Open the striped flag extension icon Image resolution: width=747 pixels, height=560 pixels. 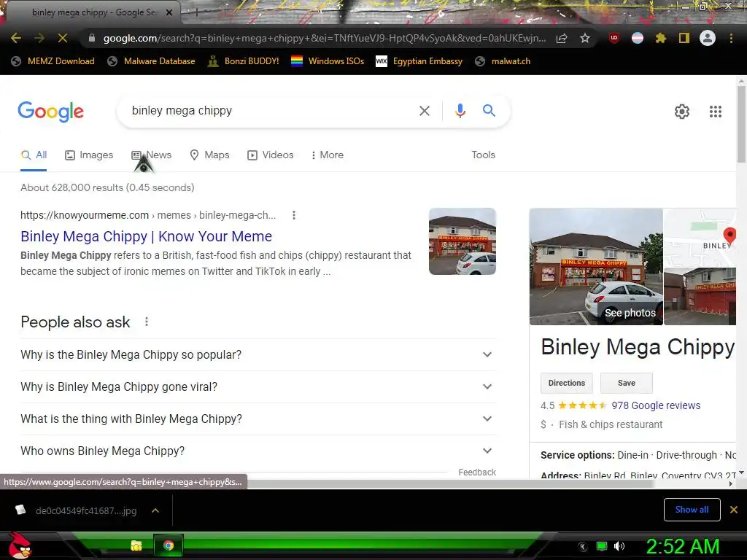[638, 38]
